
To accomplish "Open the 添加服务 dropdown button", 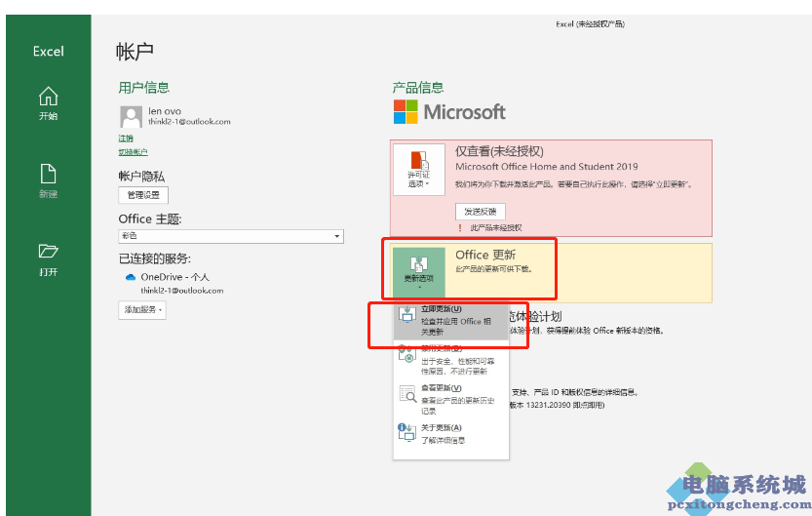I will (x=142, y=310).
